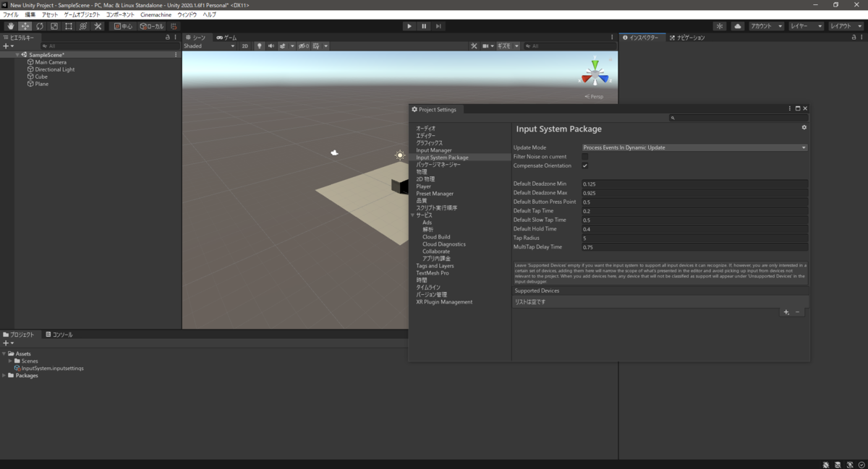Open the File menu

[11, 14]
